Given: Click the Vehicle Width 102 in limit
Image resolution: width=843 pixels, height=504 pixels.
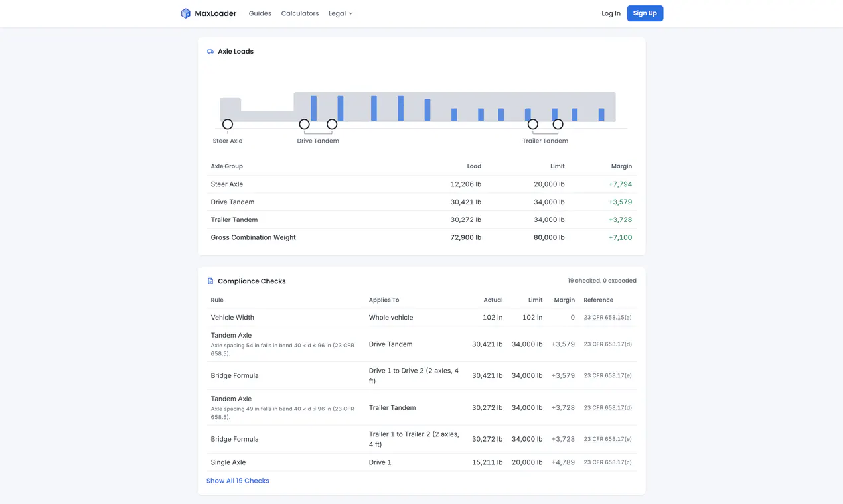Looking at the screenshot, I should 532,318.
